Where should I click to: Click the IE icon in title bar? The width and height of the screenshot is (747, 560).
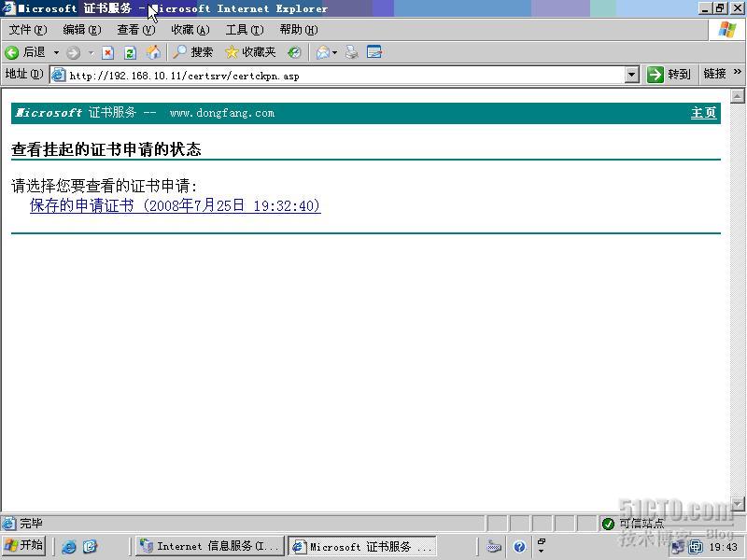click(x=8, y=8)
